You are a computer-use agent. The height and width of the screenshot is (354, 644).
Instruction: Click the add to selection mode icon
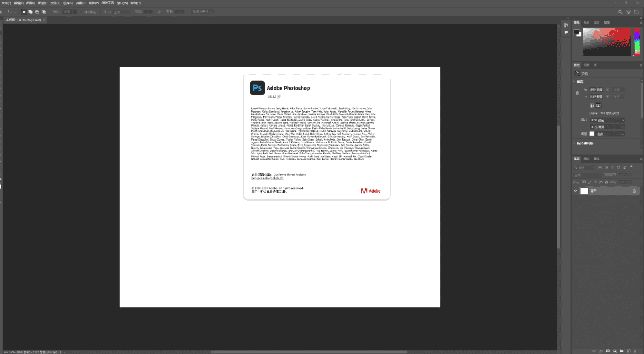click(30, 11)
